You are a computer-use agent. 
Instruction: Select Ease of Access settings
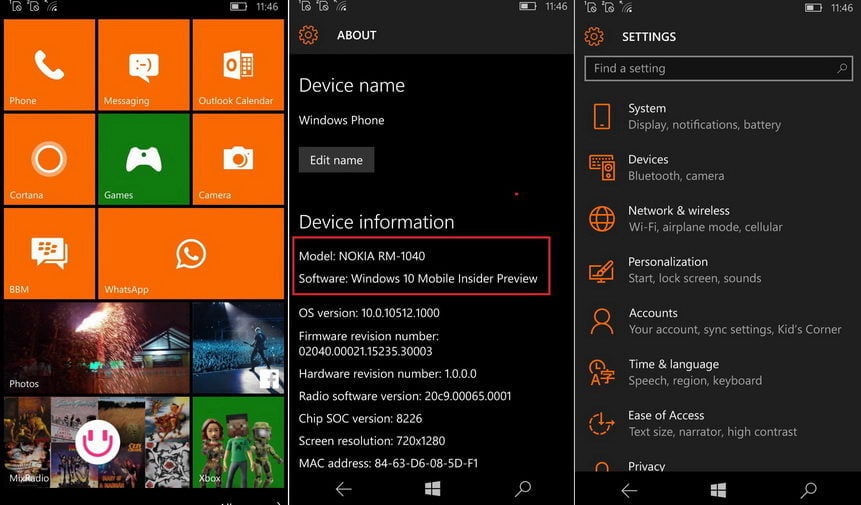(704, 423)
